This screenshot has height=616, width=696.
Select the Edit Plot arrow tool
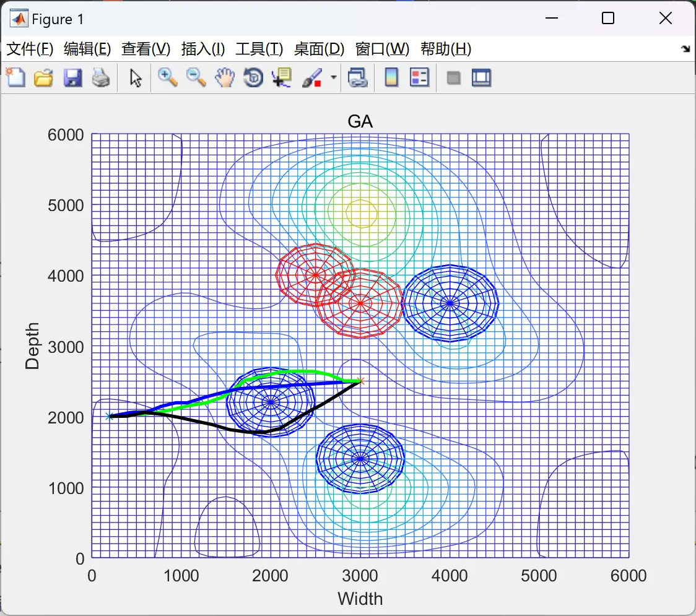[x=136, y=78]
